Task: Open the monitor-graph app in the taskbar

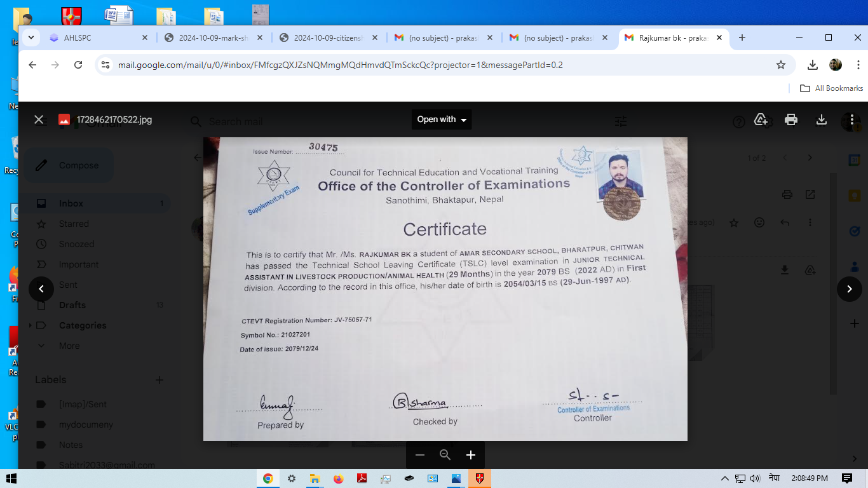Action: tap(386, 478)
